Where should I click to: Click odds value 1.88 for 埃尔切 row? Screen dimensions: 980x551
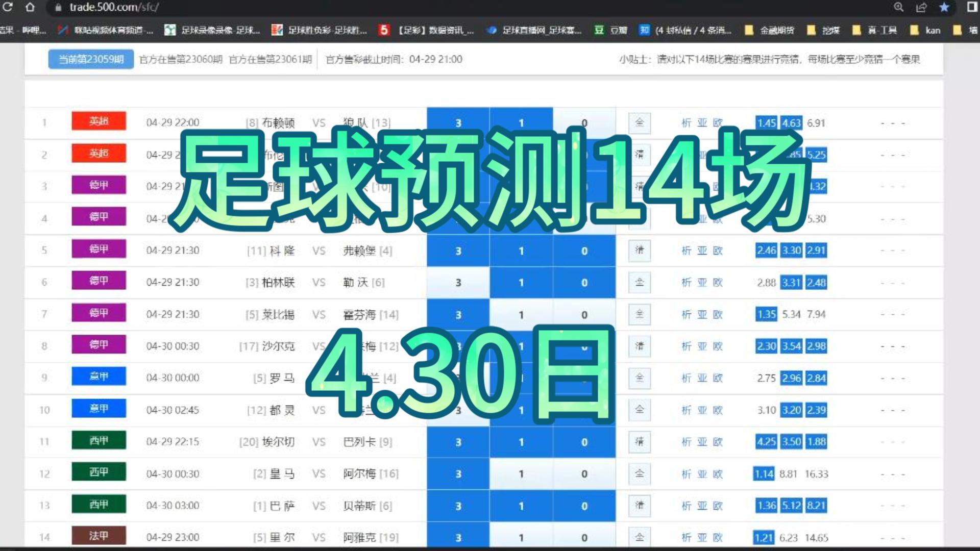pyautogui.click(x=816, y=442)
